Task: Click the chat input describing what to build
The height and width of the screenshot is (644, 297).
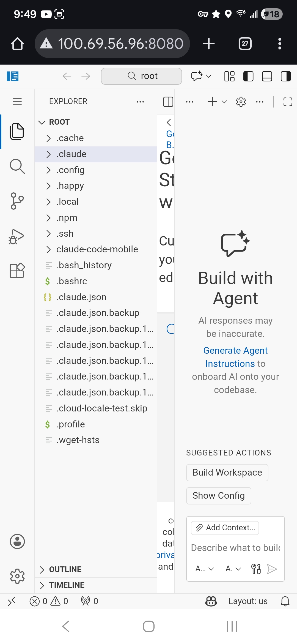Action: click(x=235, y=548)
